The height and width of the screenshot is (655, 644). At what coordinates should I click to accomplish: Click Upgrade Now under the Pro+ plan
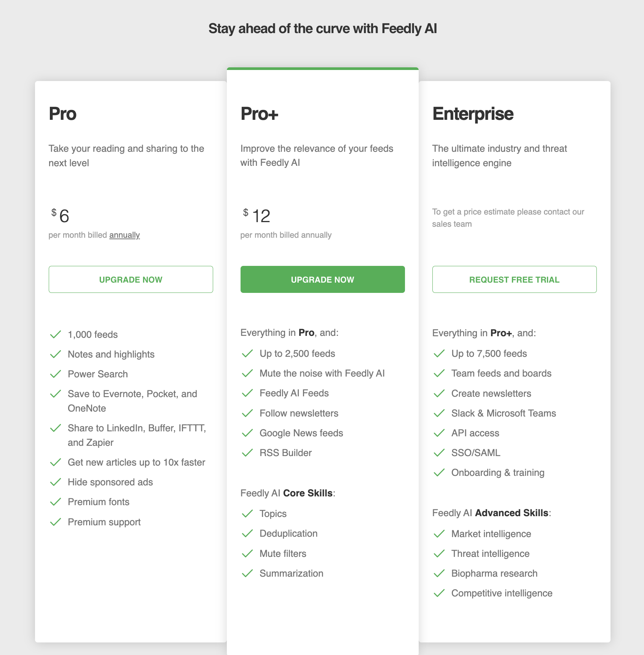pos(322,279)
